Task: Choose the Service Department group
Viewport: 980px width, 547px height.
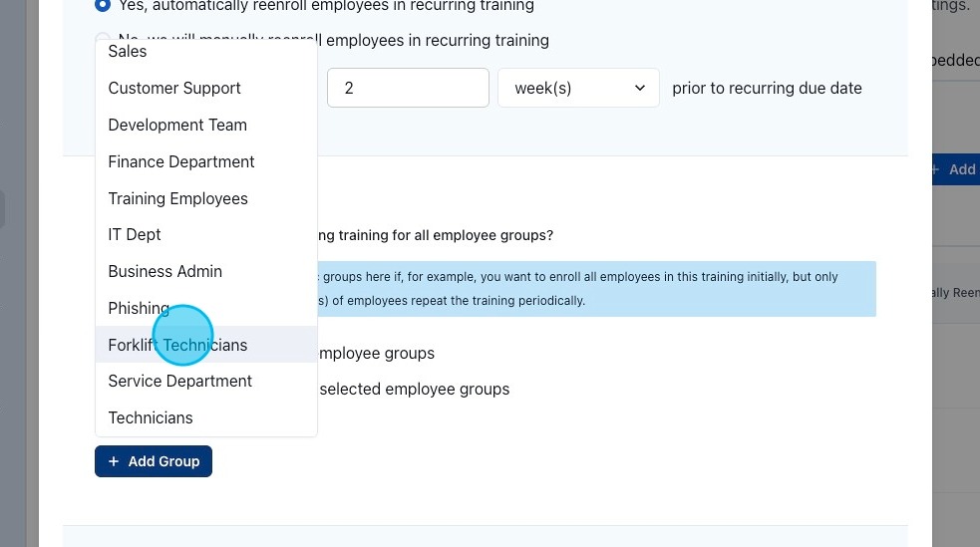Action: pos(179,381)
